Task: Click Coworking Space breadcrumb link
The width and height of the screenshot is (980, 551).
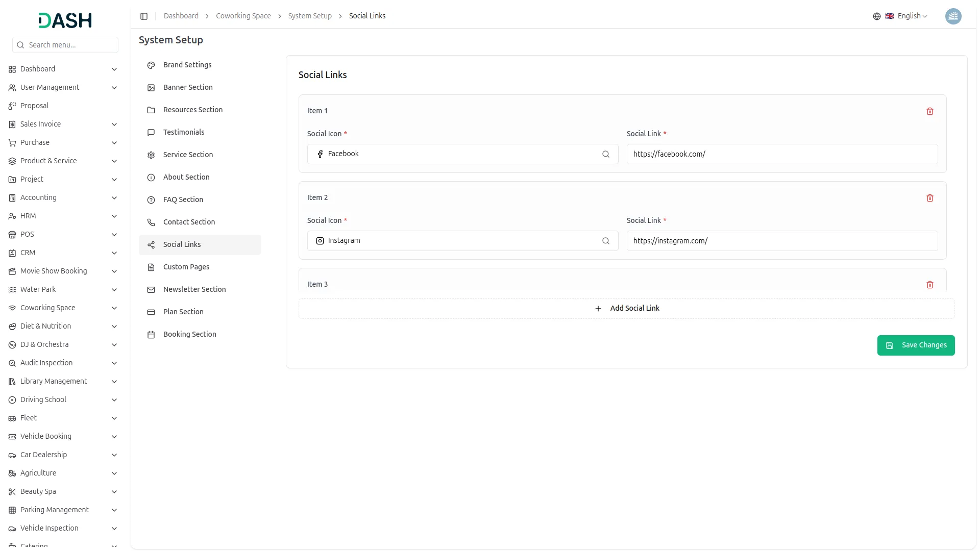Action: (243, 16)
